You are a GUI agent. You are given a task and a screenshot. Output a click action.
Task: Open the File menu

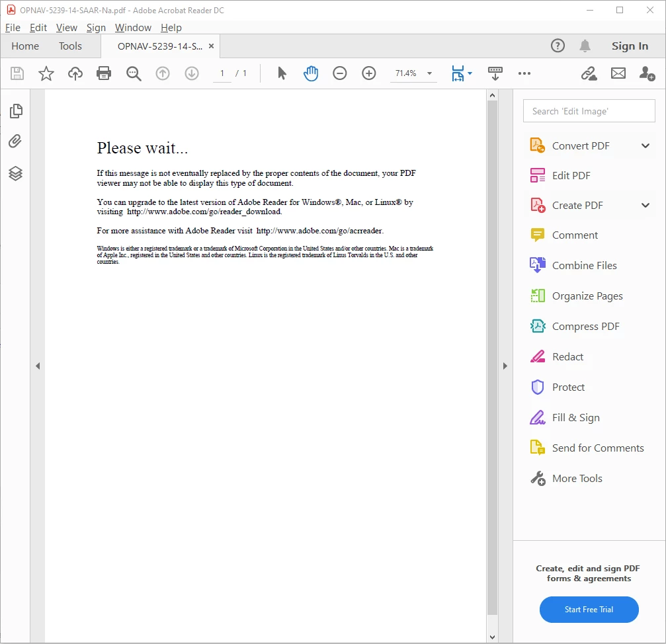click(13, 28)
